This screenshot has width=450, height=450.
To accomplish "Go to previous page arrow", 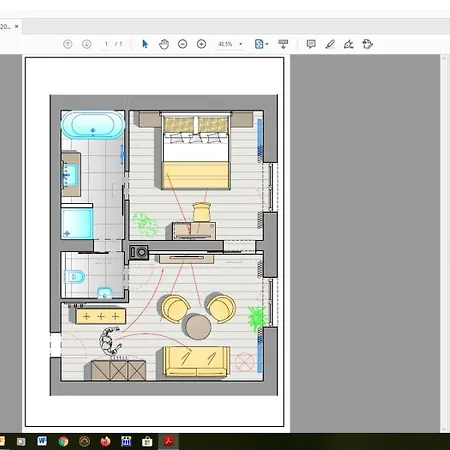I will (x=68, y=44).
